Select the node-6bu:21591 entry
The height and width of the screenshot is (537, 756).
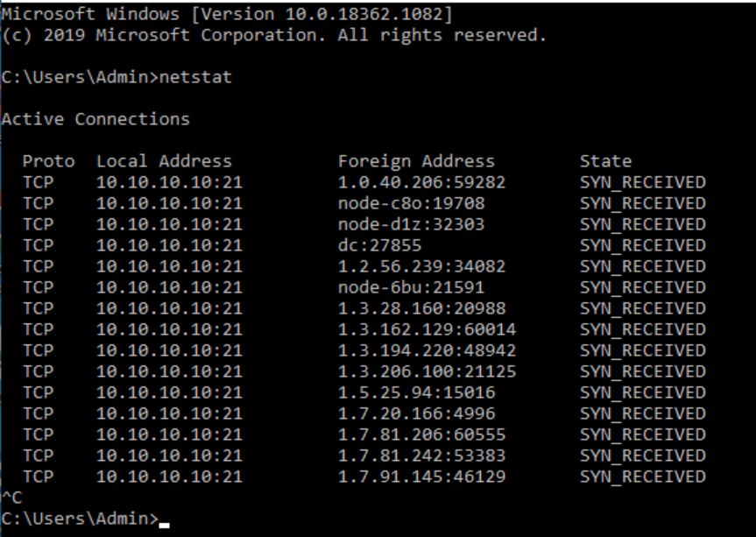411,287
